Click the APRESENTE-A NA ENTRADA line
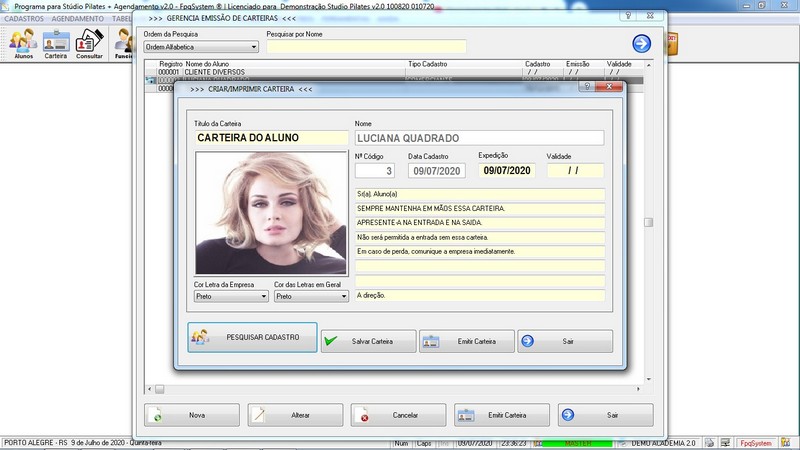Viewport: 800px width, 450px height. (x=480, y=223)
